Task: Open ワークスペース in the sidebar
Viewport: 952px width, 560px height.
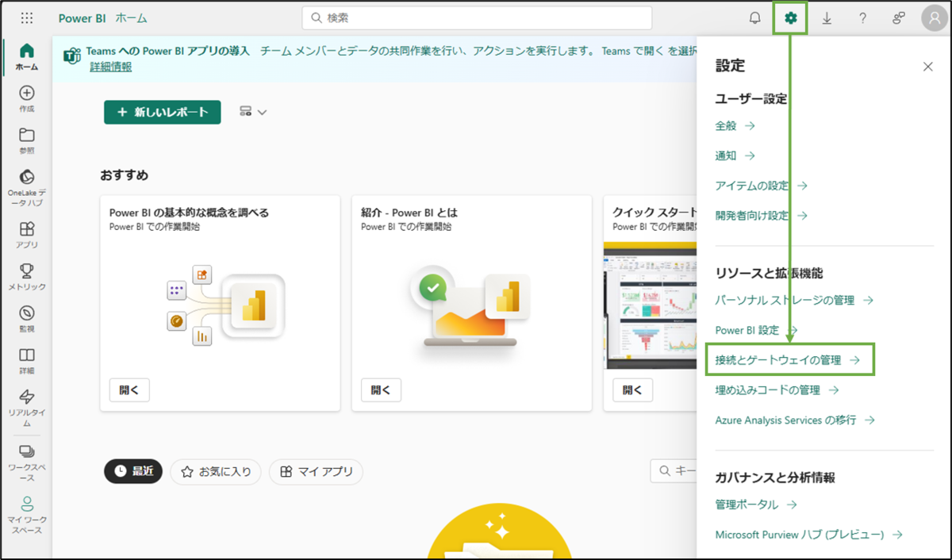Action: [x=26, y=462]
